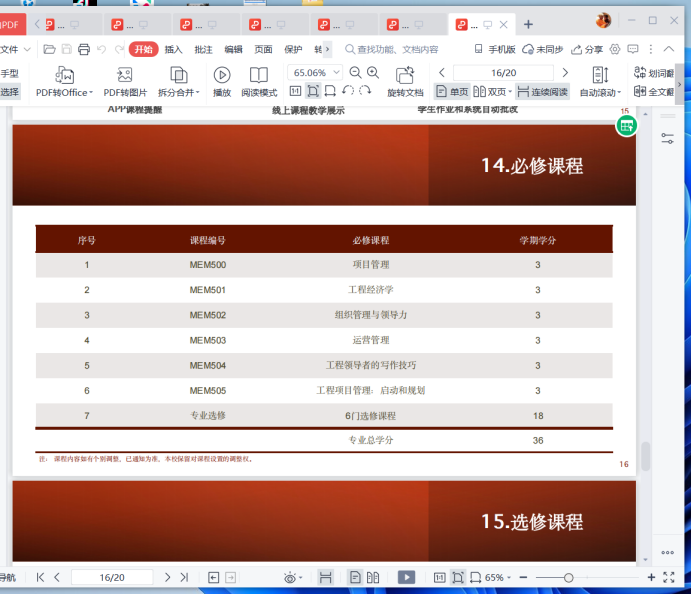Open more options vertical dots menu
Viewport: 692px width, 594px height.
click(651, 49)
